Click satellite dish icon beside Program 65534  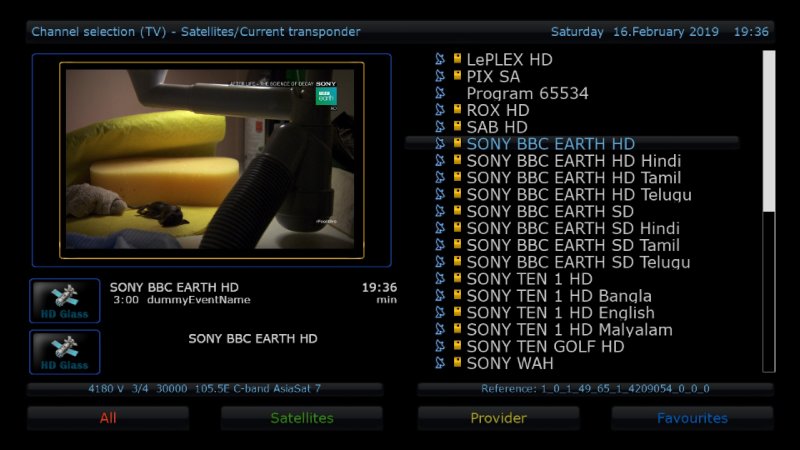pyautogui.click(x=440, y=93)
